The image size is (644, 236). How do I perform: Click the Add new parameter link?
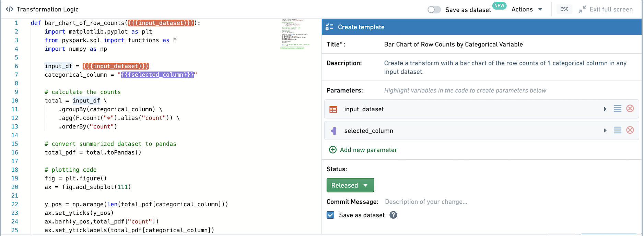click(368, 150)
